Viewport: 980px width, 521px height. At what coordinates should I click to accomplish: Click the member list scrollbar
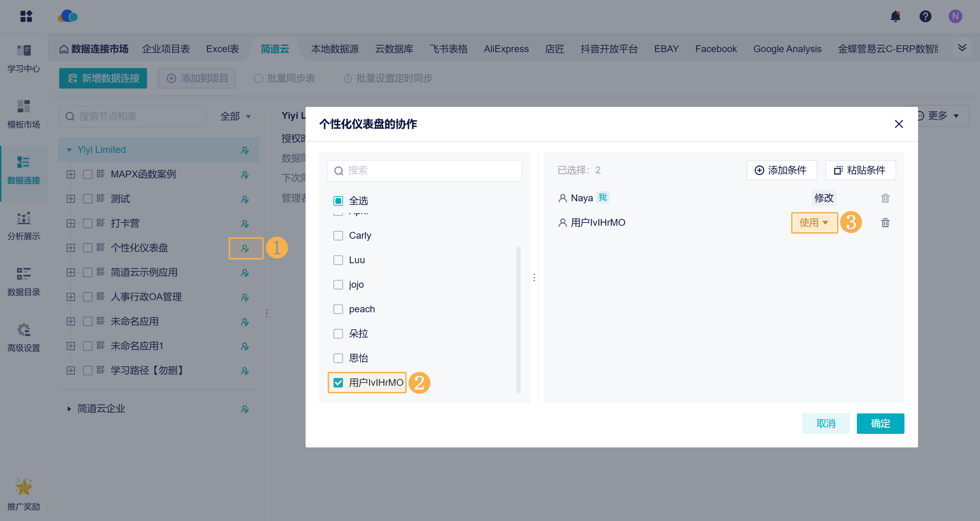(x=518, y=320)
